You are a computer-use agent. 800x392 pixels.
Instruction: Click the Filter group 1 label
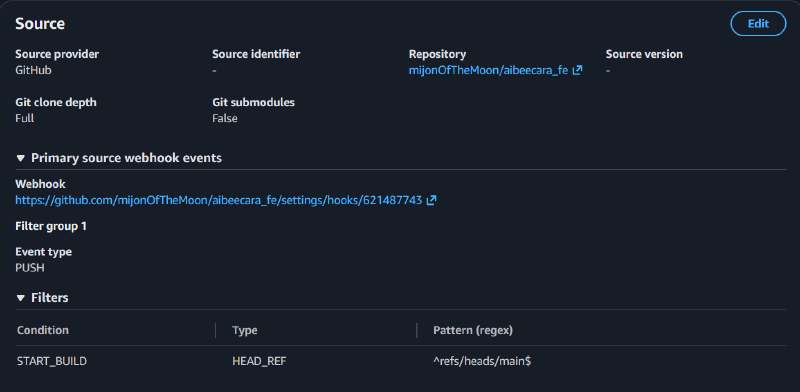point(51,226)
